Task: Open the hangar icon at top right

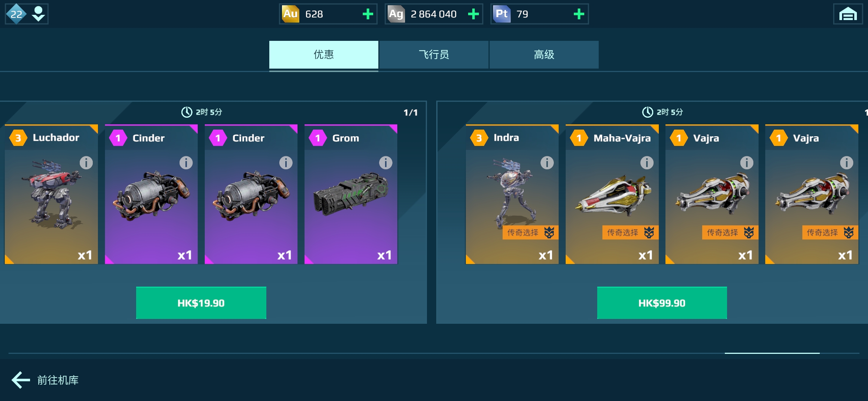Action: point(848,14)
